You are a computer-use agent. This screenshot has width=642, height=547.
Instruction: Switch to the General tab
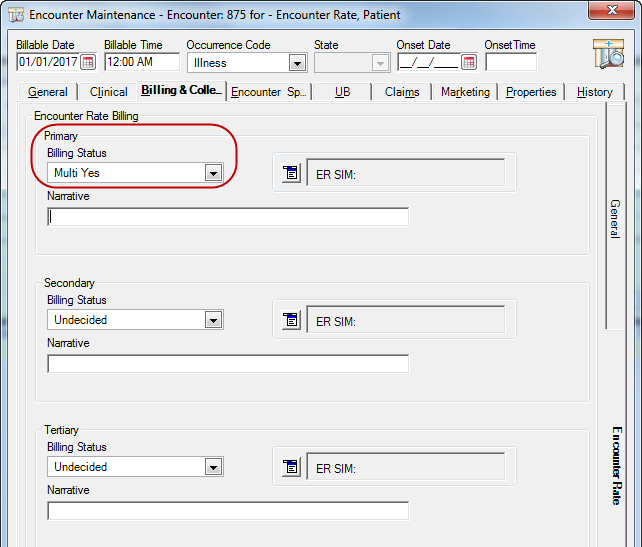pyautogui.click(x=48, y=92)
